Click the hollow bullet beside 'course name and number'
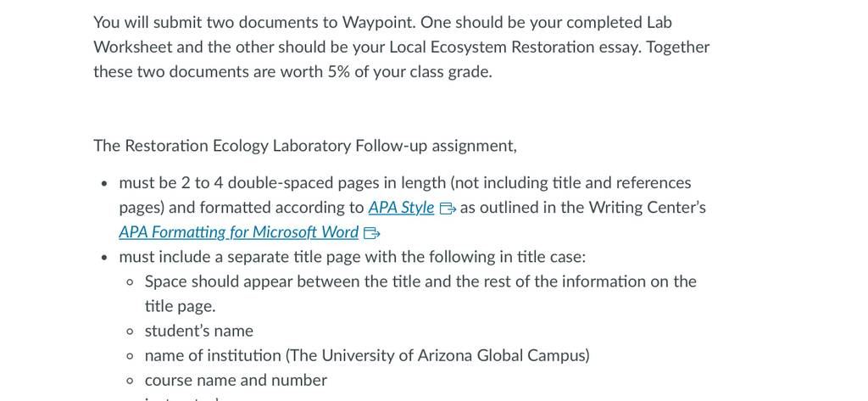The height and width of the screenshot is (401, 868). point(130,381)
